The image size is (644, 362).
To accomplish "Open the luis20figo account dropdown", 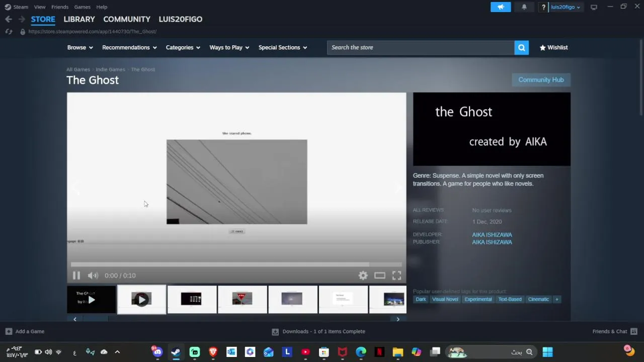I will coord(566,7).
